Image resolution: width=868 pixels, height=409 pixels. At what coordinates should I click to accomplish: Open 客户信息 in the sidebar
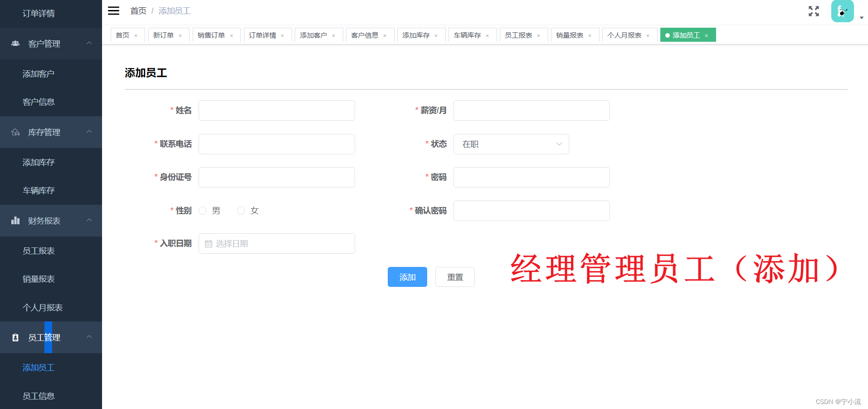(51, 102)
